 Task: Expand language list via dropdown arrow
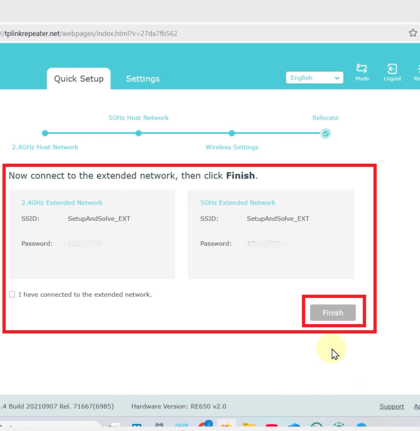point(337,78)
